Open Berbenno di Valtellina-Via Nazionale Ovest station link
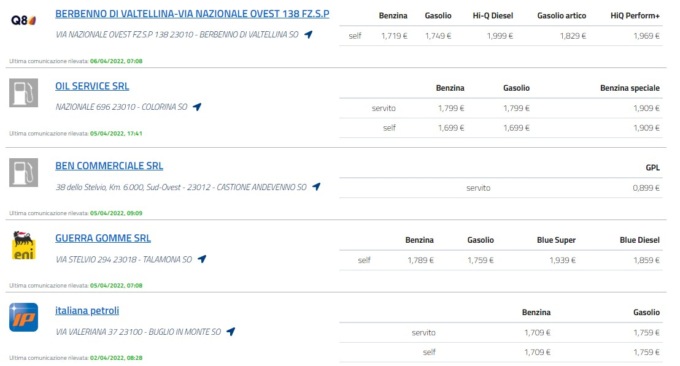The height and width of the screenshot is (366, 680). click(x=192, y=14)
